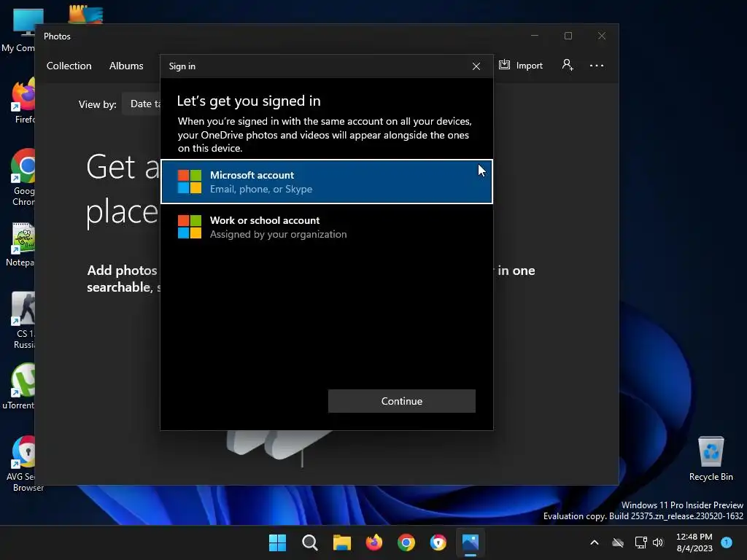This screenshot has width=747, height=560.
Task: Close the Sign in dialog
Action: click(x=476, y=66)
